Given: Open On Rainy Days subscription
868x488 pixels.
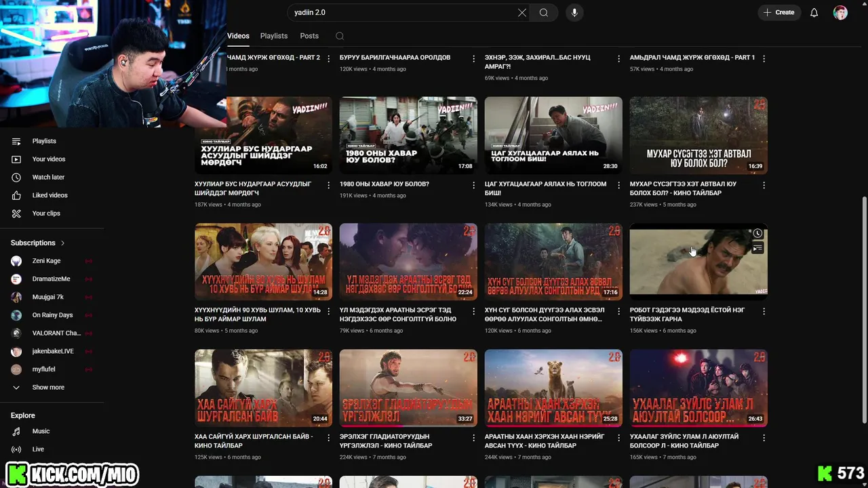Looking at the screenshot, I should point(52,315).
